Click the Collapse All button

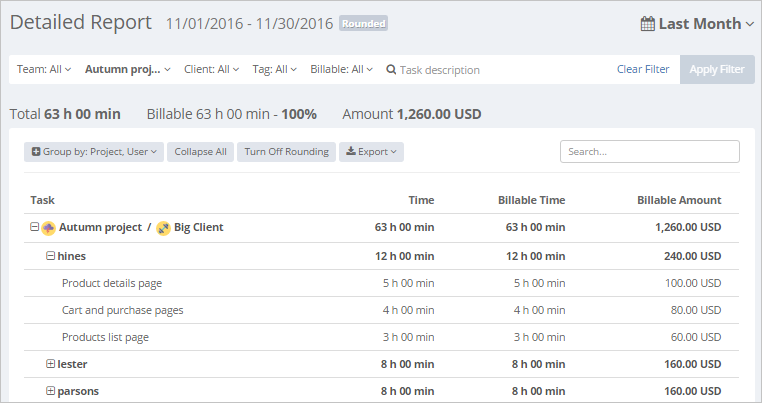[x=200, y=152]
